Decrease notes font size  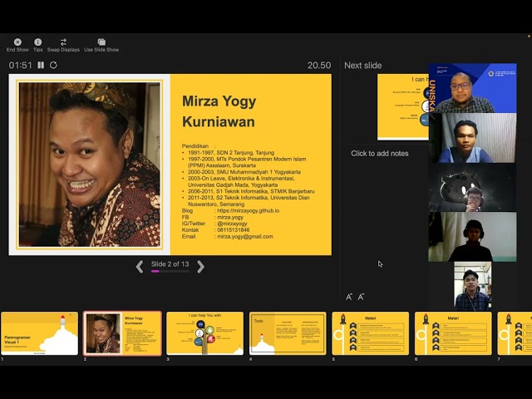(x=361, y=297)
